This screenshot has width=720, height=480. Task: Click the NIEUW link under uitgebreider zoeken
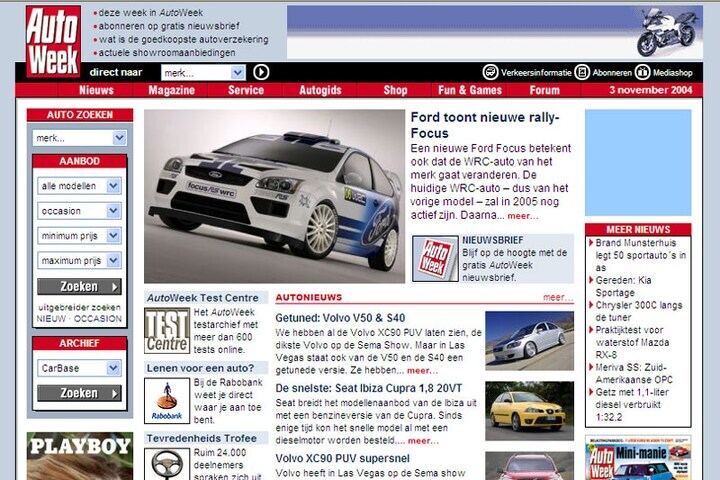51,318
